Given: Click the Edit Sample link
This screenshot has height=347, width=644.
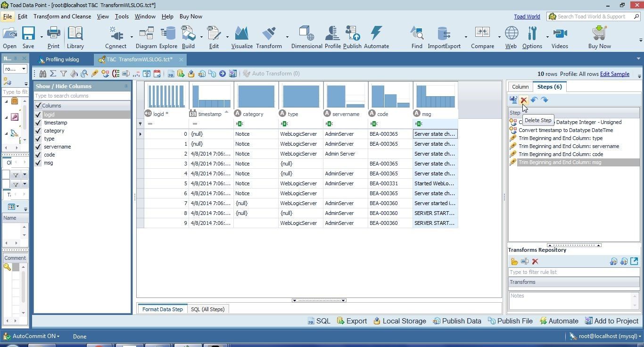Looking at the screenshot, I should tap(614, 74).
